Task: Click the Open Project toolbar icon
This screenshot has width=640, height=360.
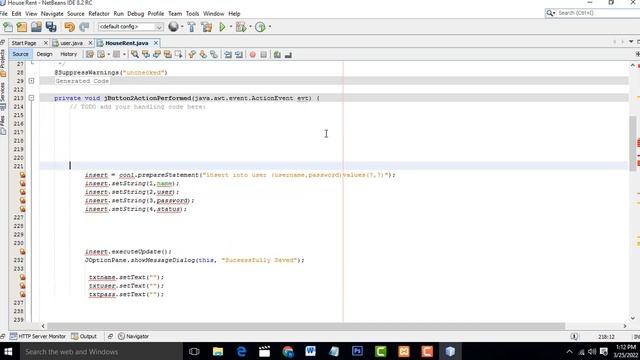Action: pos(36,27)
